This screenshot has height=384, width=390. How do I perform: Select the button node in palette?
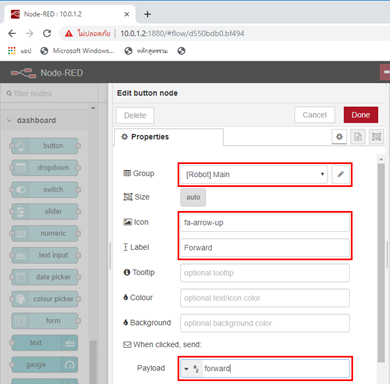coord(45,146)
